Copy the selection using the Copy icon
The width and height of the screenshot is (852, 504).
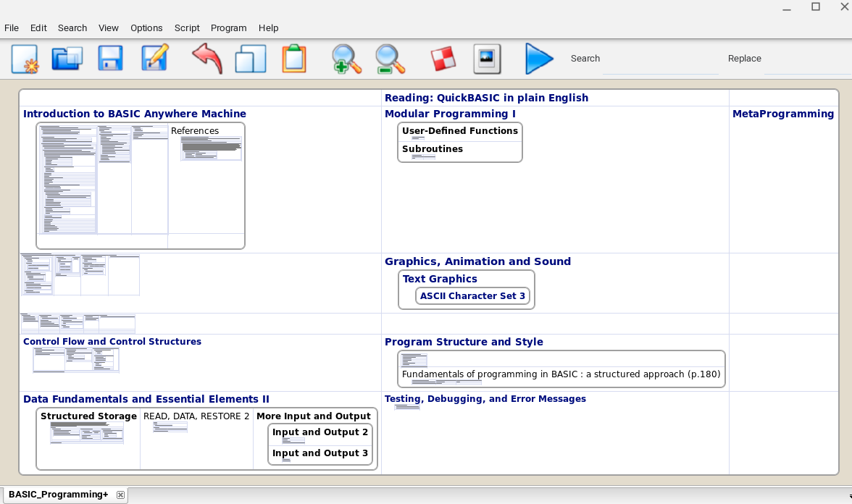pyautogui.click(x=251, y=59)
